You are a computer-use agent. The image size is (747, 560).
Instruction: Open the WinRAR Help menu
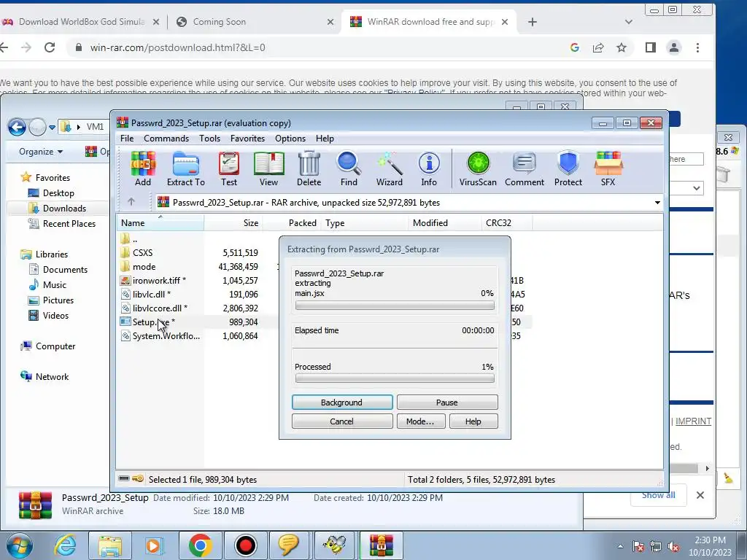tap(325, 139)
